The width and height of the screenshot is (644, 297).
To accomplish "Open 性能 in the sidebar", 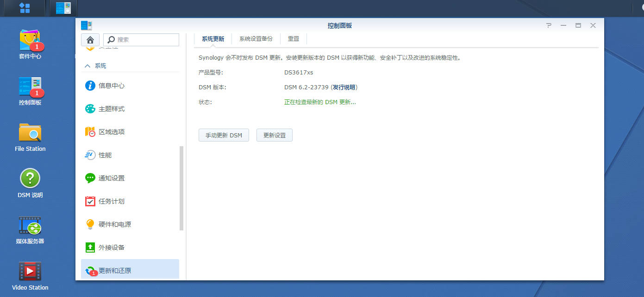I will [130, 155].
